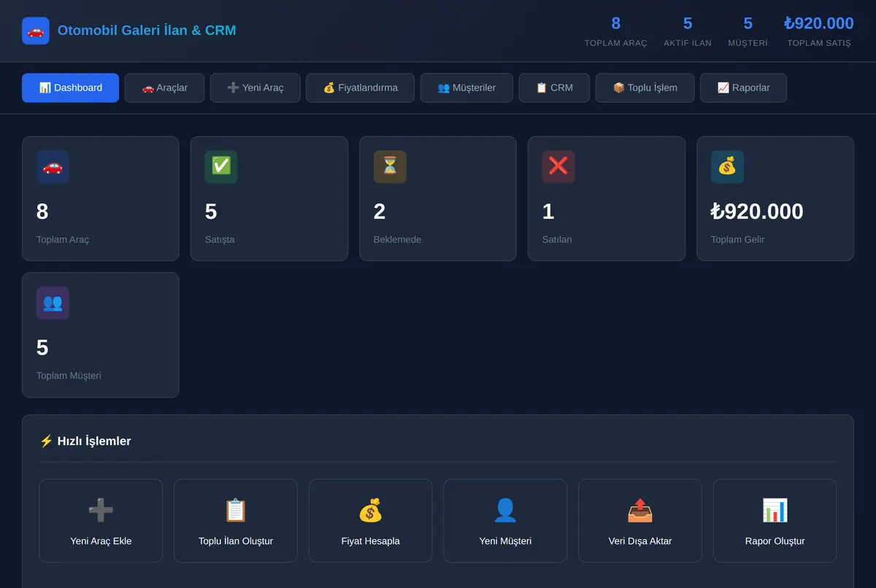This screenshot has width=876, height=588.
Task: Click the AKTİF İLAN header stat label
Action: (688, 43)
